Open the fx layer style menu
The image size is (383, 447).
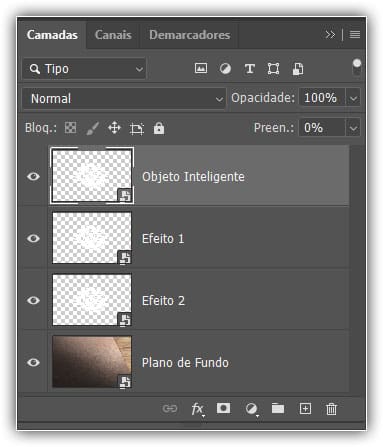(x=198, y=409)
